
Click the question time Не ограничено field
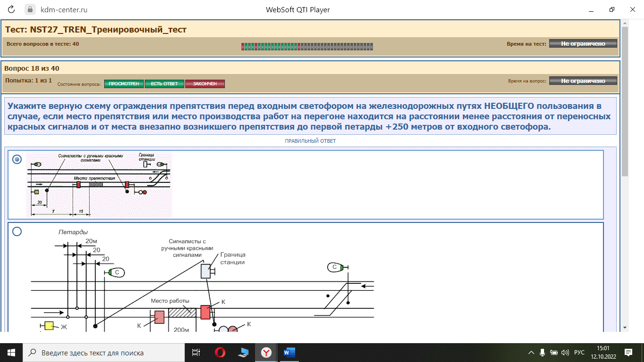pos(583,81)
